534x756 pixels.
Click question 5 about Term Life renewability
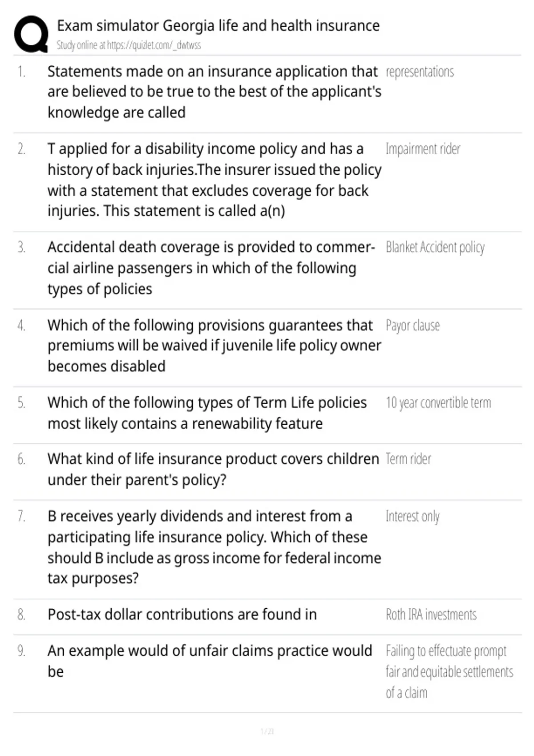(x=207, y=413)
